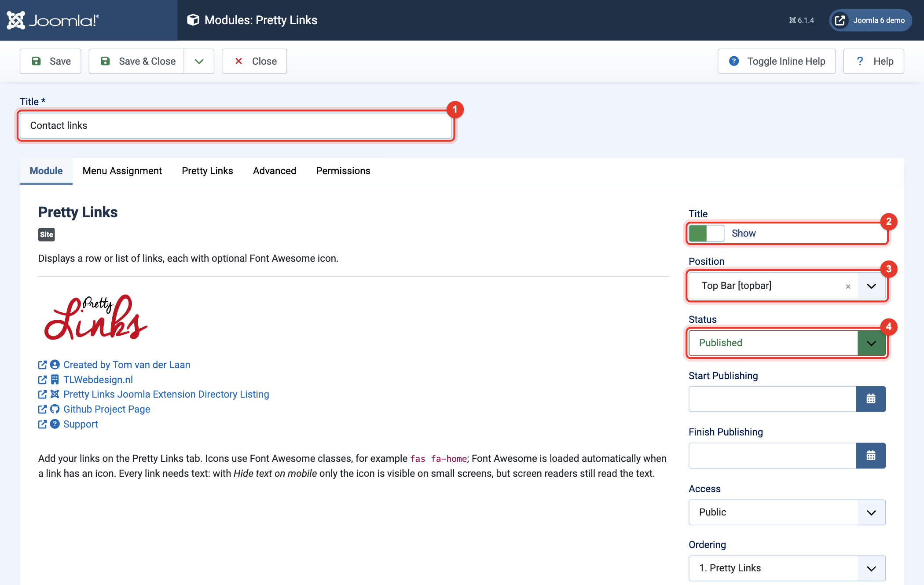Open the Status Published dropdown
The image size is (924, 585).
pos(787,343)
